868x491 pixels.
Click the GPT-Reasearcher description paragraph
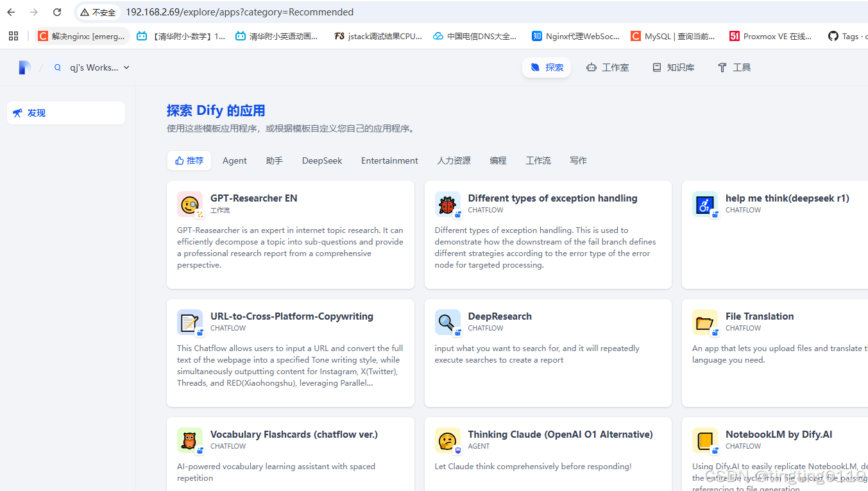coord(291,248)
